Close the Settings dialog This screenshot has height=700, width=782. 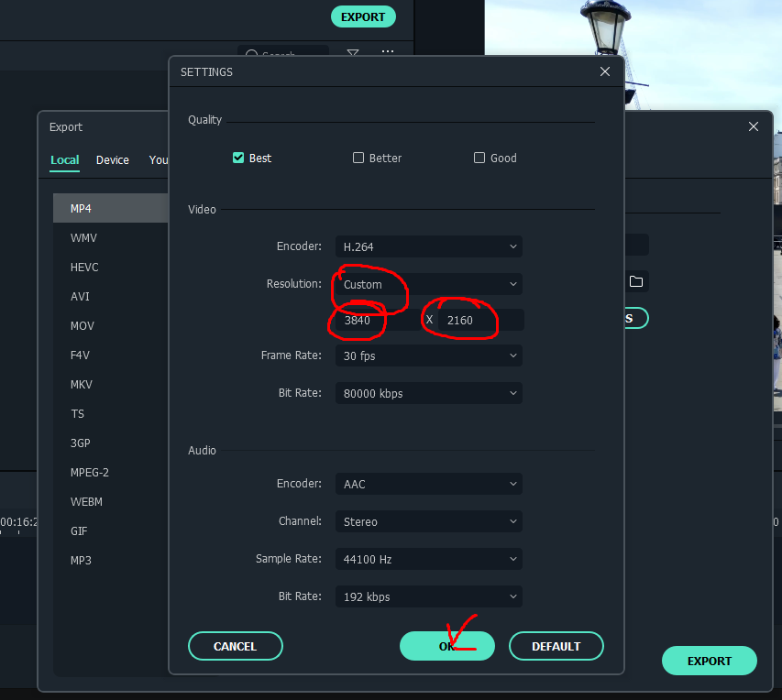pos(605,71)
